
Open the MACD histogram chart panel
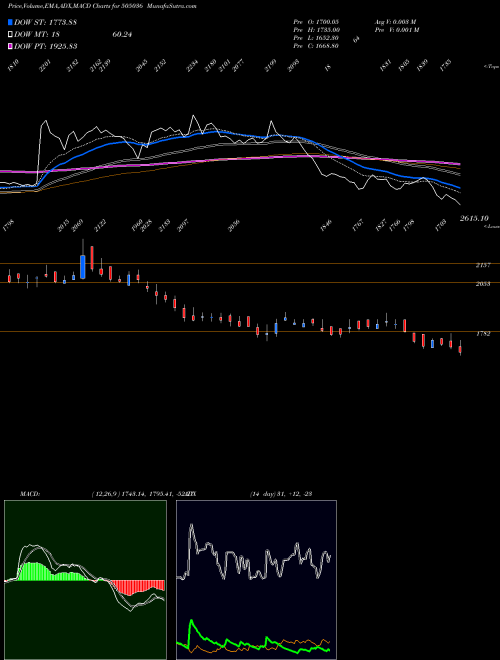tap(85, 580)
